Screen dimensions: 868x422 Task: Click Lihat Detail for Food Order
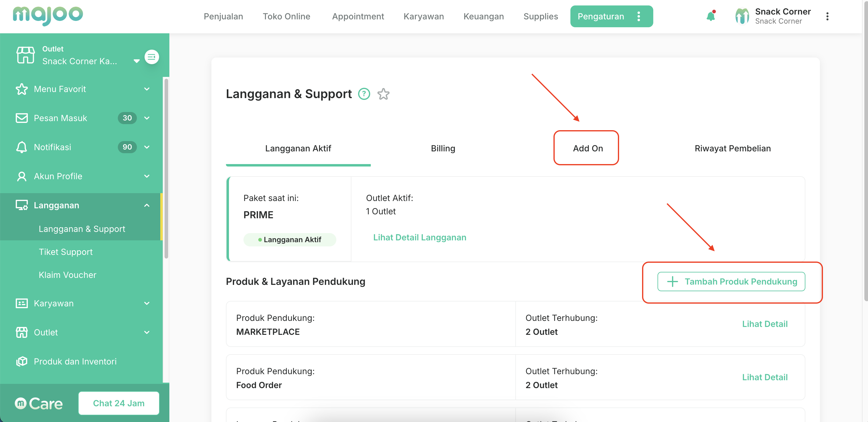point(765,377)
